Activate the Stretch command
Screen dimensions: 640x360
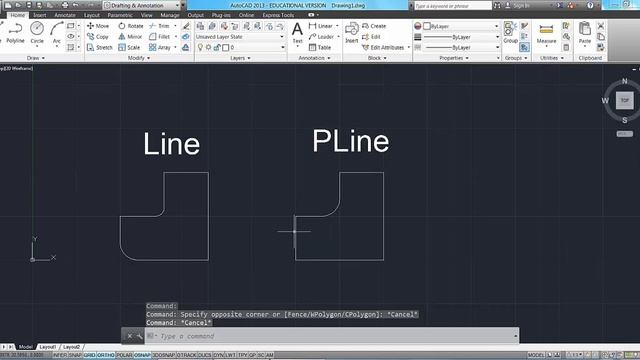(100, 47)
